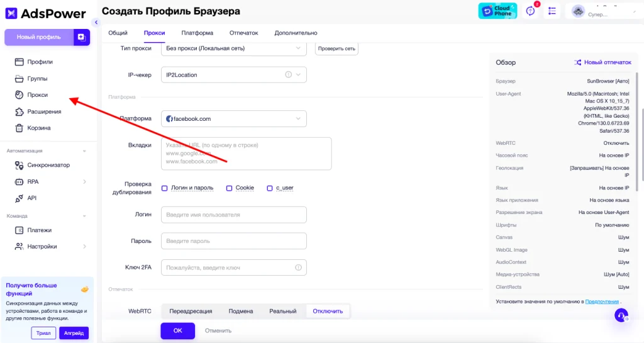This screenshot has height=343, width=644.
Task: Open the Тип прокси dropdown
Action: click(234, 48)
